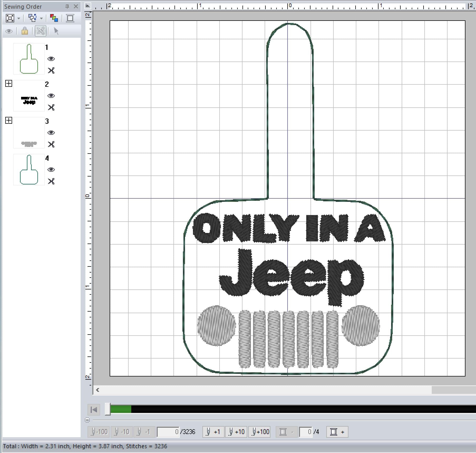Hide sewing order item 1 with eye
This screenshot has width=476, height=453.
click(x=51, y=59)
